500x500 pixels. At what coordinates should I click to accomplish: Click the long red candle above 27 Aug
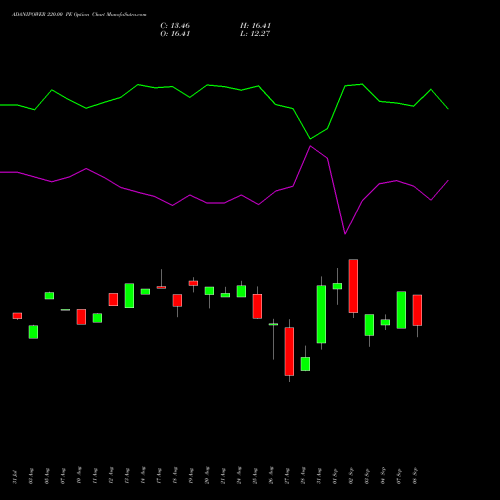289,351
